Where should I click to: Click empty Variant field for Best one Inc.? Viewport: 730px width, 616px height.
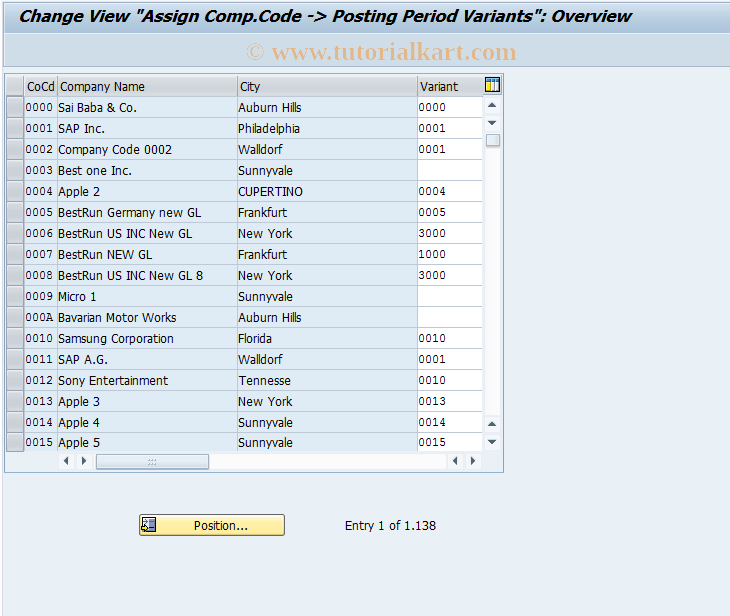tap(450, 170)
